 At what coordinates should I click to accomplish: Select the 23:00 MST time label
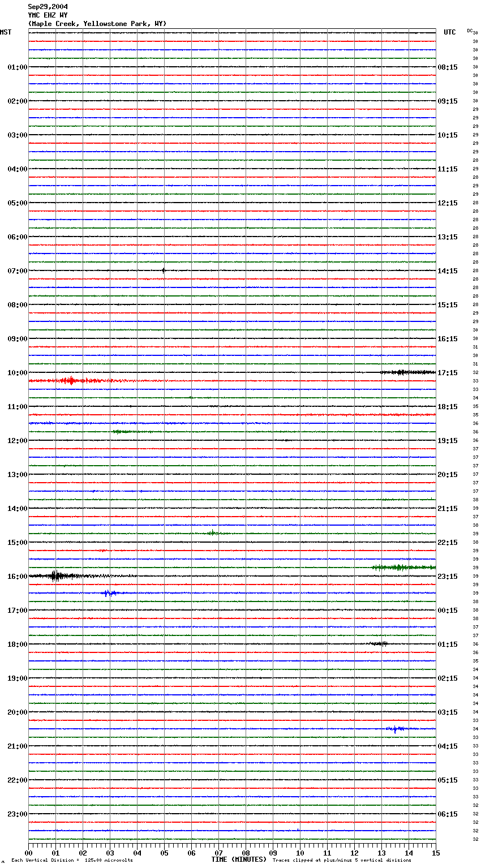[18, 814]
